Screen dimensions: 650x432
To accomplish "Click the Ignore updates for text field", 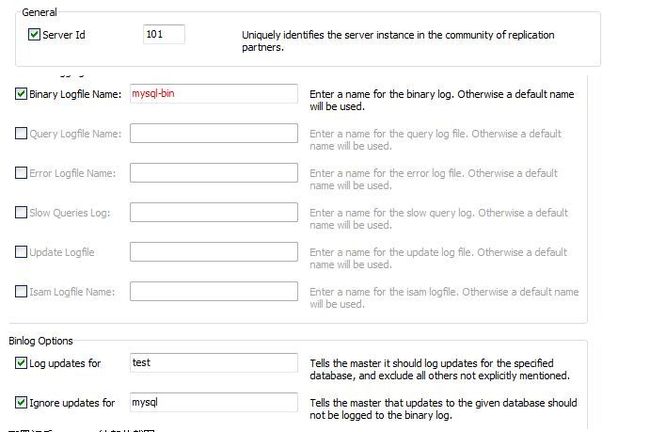I will click(x=213, y=402).
